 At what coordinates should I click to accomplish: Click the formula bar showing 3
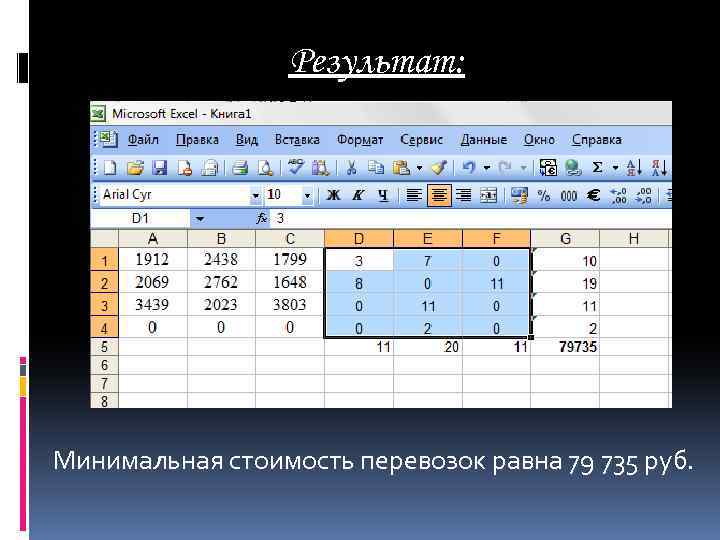471,219
